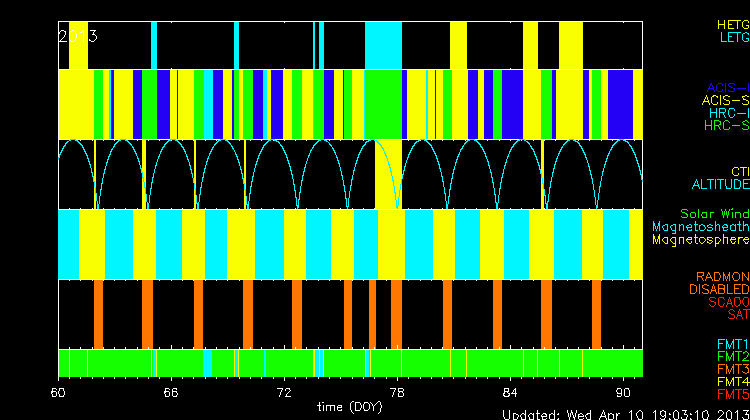
Task: Select the HRC-I legend entry
Action: coord(727,113)
